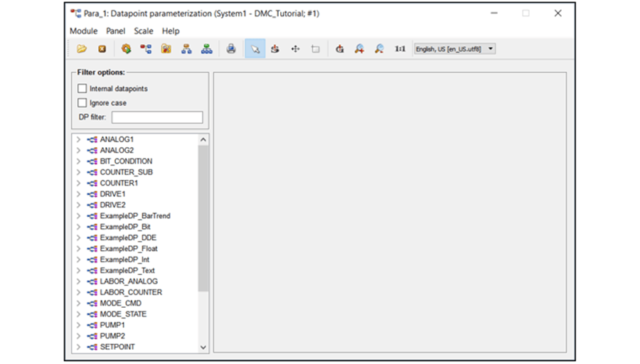Open the Scale menu
This screenshot has width=640, height=364.
144,31
